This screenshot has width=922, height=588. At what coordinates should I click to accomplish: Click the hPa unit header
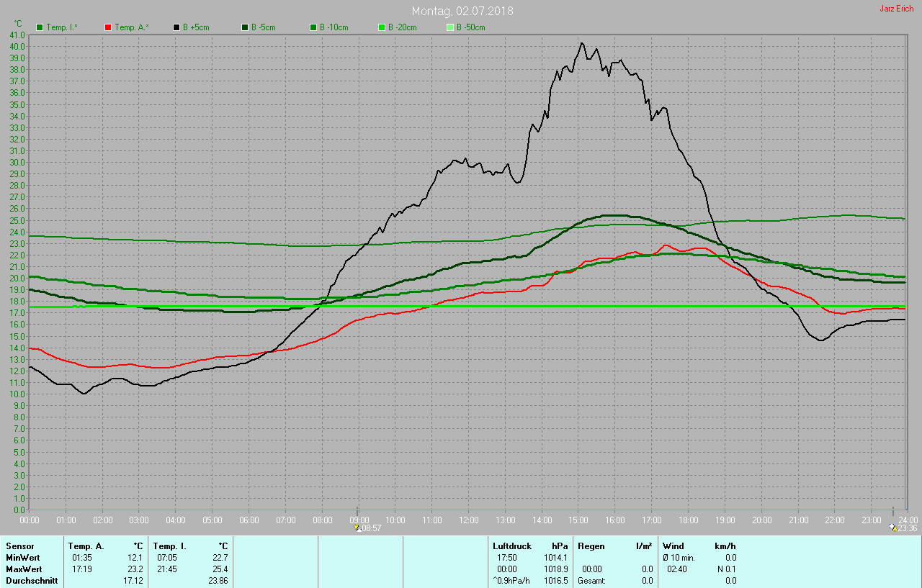point(560,546)
